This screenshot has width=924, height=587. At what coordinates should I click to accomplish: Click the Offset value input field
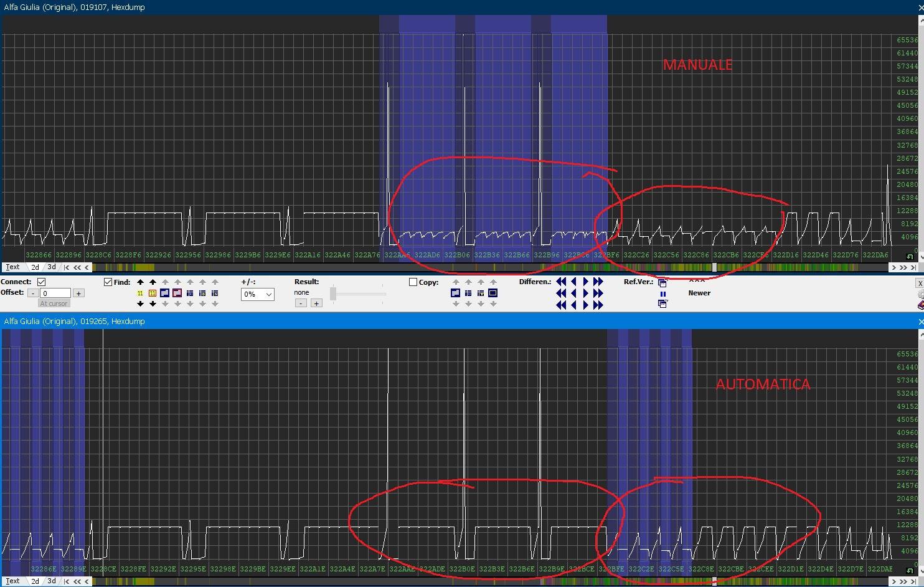tap(56, 293)
